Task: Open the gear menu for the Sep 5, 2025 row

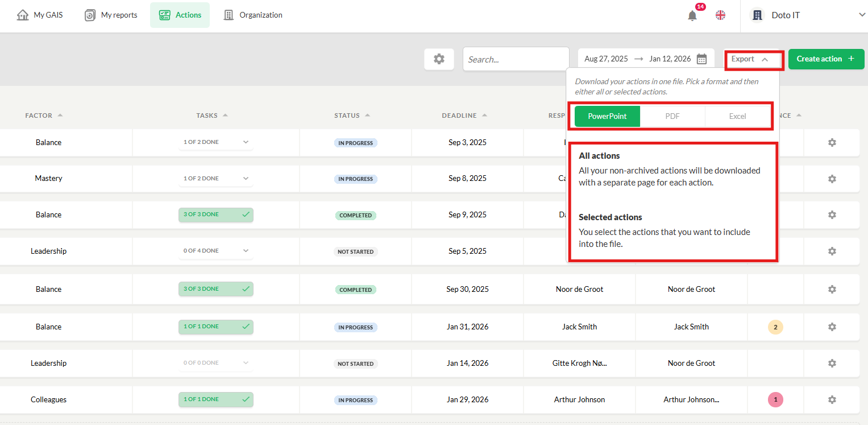Action: (832, 251)
